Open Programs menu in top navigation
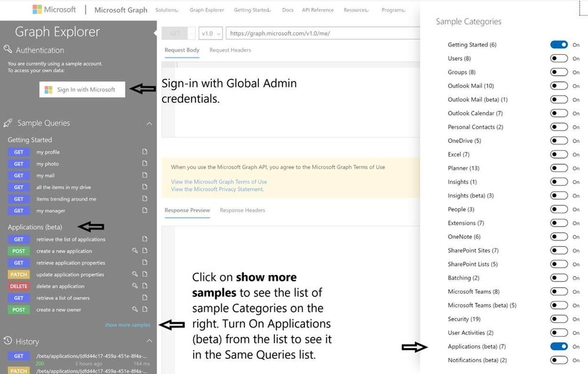The width and height of the screenshot is (588, 374). (393, 10)
